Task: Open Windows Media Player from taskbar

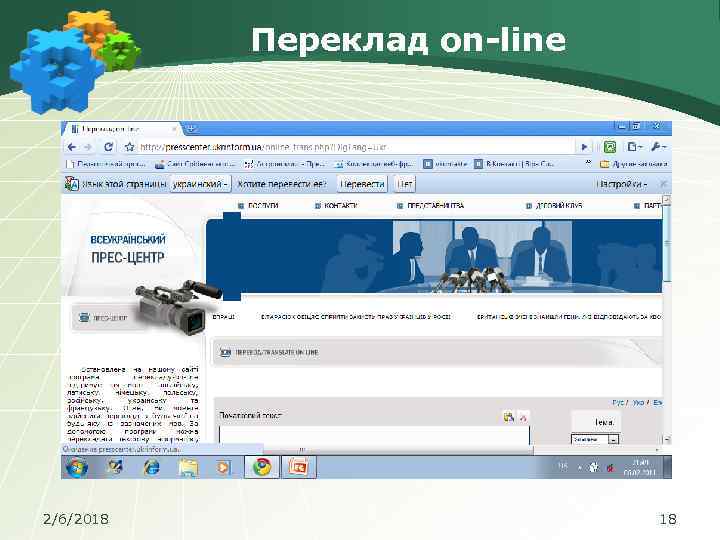Action: [x=223, y=467]
